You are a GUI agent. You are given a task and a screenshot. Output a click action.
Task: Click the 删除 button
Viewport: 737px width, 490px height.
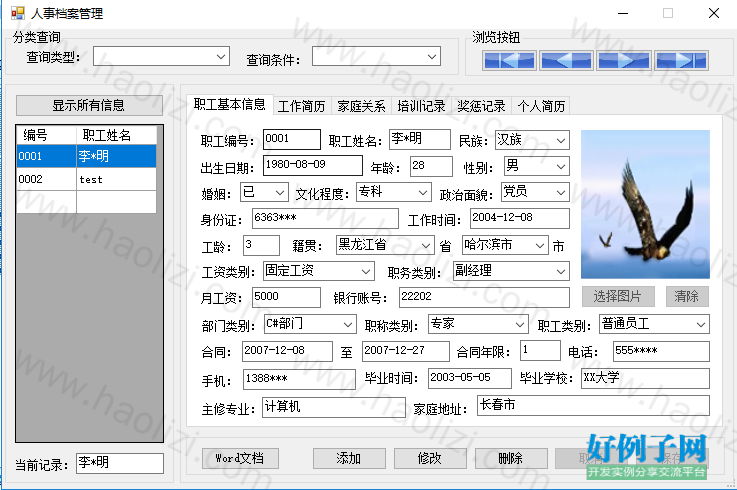pyautogui.click(x=511, y=458)
